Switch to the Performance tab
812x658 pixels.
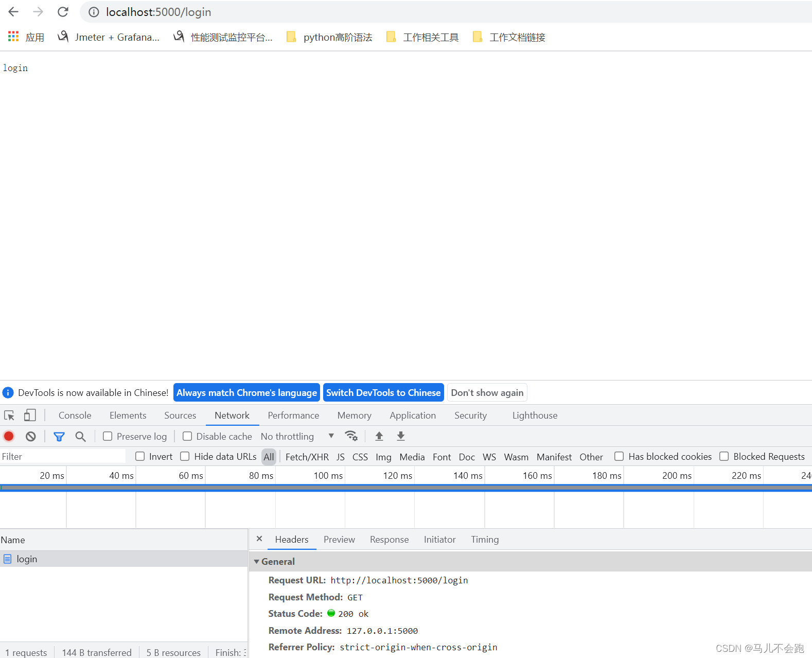click(x=293, y=415)
